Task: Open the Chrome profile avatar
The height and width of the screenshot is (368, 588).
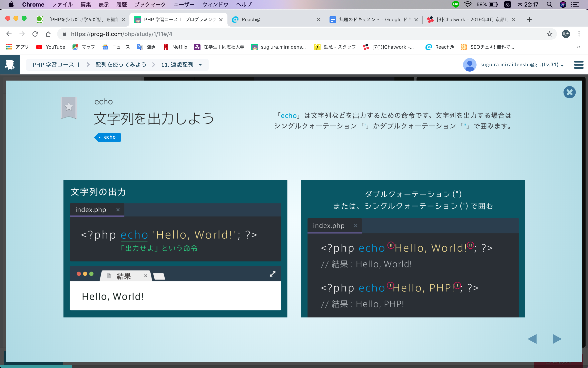Action: (566, 34)
